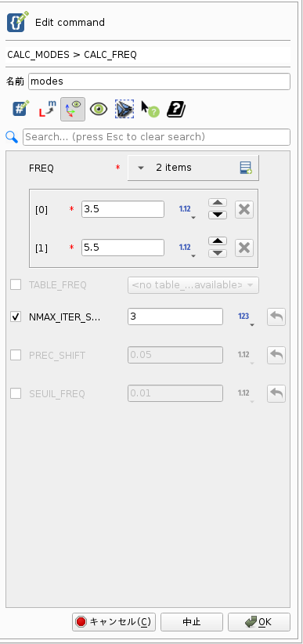This screenshot has height=644, width=303.
Task: Open the 123 type dropdown for NMAX_ITER_SHIFT
Action: click(245, 318)
